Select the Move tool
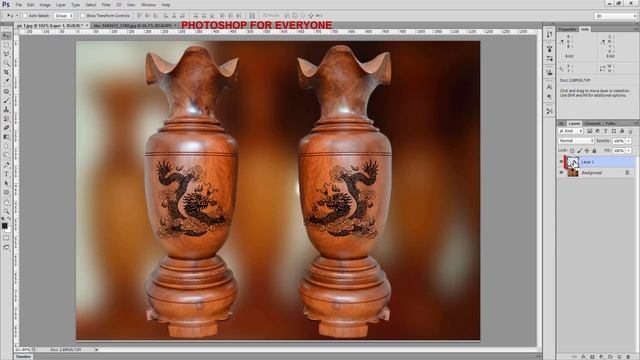 pos(6,36)
